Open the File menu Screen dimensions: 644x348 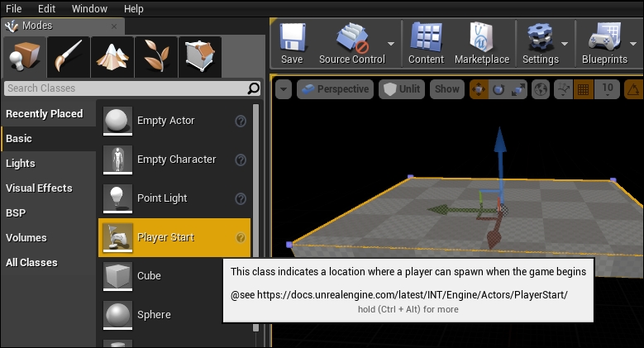pyautogui.click(x=13, y=8)
